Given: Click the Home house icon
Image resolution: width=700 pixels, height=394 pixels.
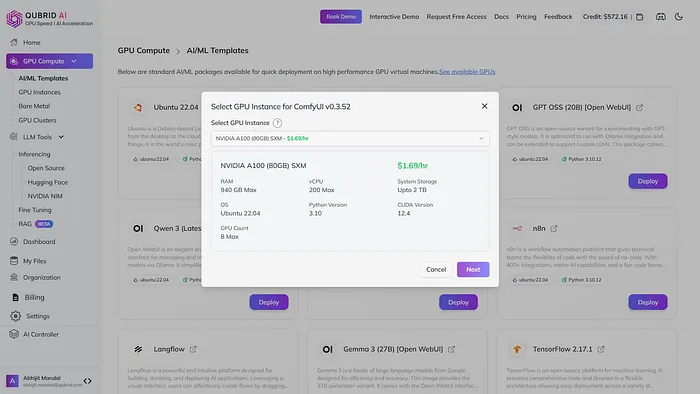Looking at the screenshot, I should (14, 42).
